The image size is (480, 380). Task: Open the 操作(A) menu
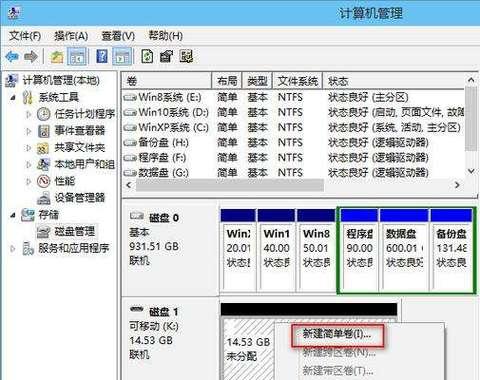click(71, 36)
